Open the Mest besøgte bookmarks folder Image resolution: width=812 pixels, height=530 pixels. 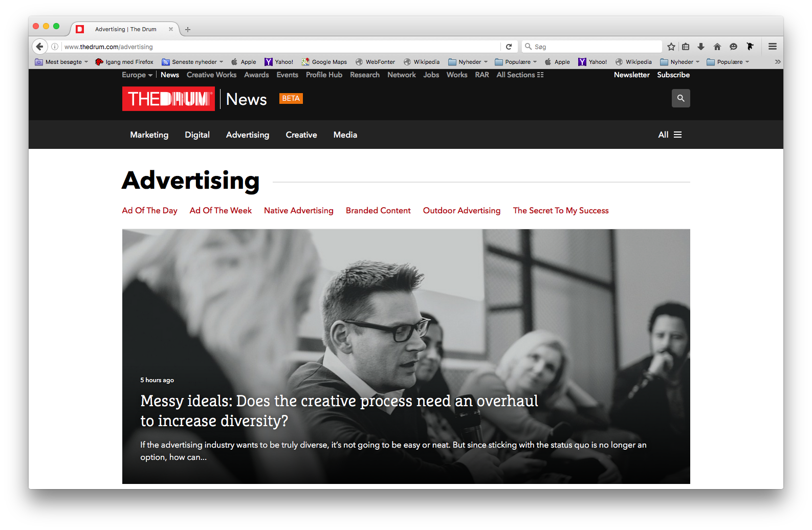[x=61, y=62]
